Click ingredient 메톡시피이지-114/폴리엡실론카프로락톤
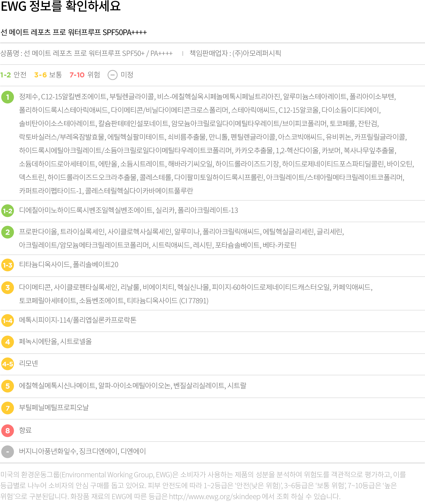 (x=78, y=320)
